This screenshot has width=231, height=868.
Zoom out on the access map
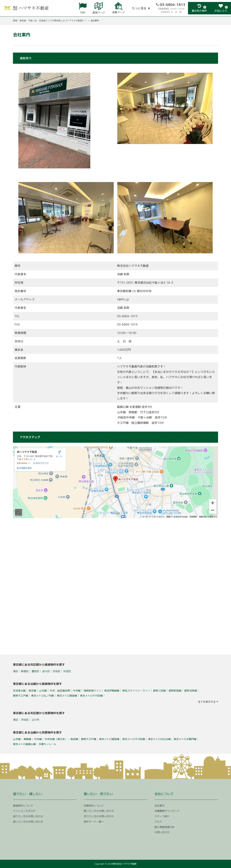pos(212,510)
